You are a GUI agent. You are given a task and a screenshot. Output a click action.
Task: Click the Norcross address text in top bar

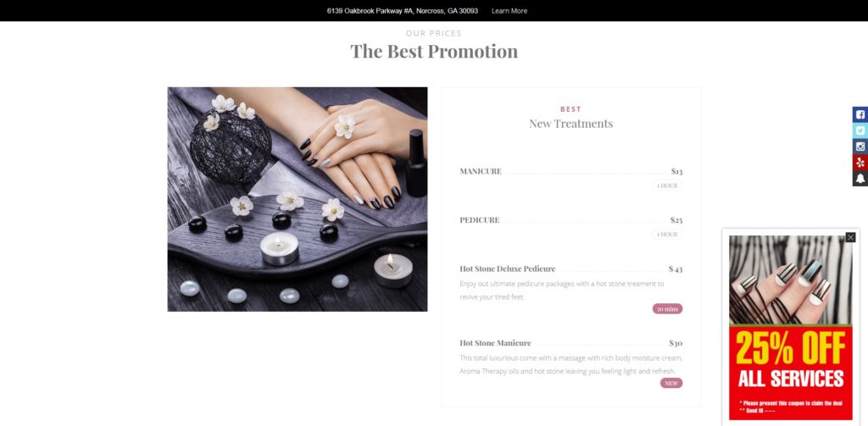click(x=403, y=10)
